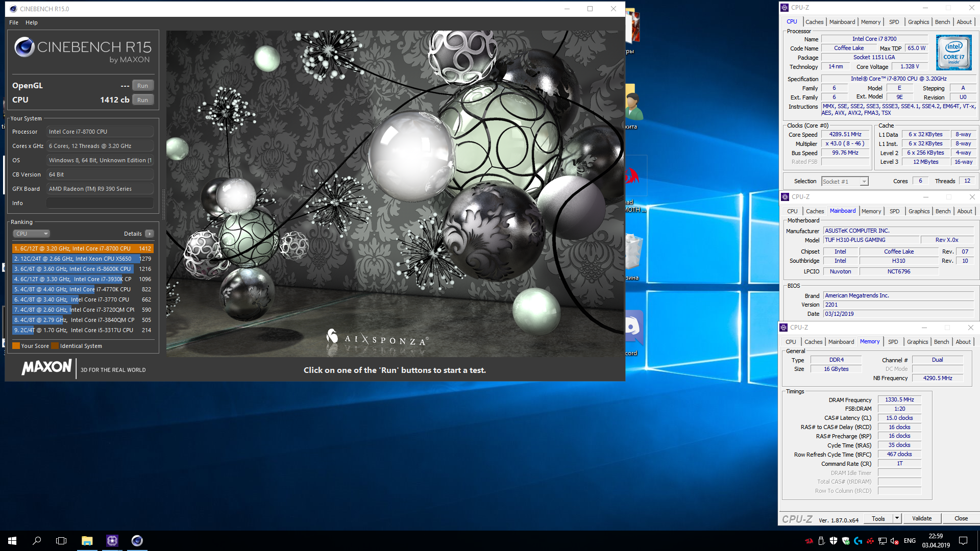Open the Socket #1 selection dropdown
Viewport: 980px width, 551px height.
[845, 182]
